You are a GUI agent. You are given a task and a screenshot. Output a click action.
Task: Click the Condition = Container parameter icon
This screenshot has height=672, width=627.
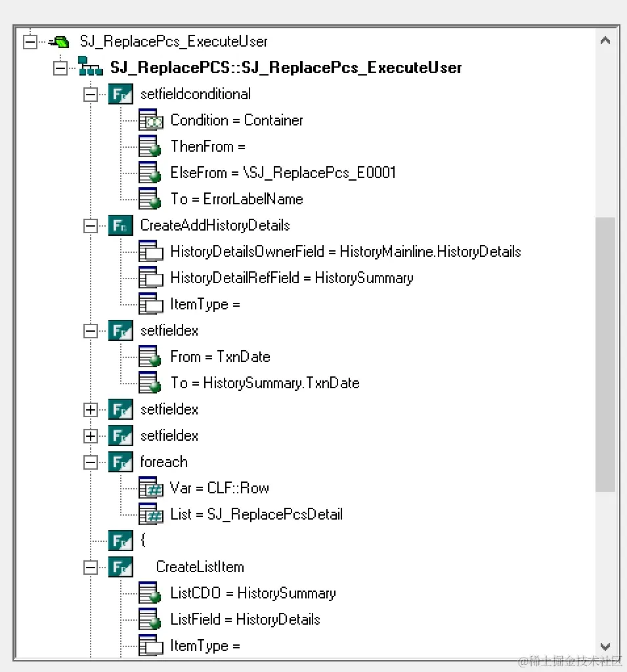[151, 120]
